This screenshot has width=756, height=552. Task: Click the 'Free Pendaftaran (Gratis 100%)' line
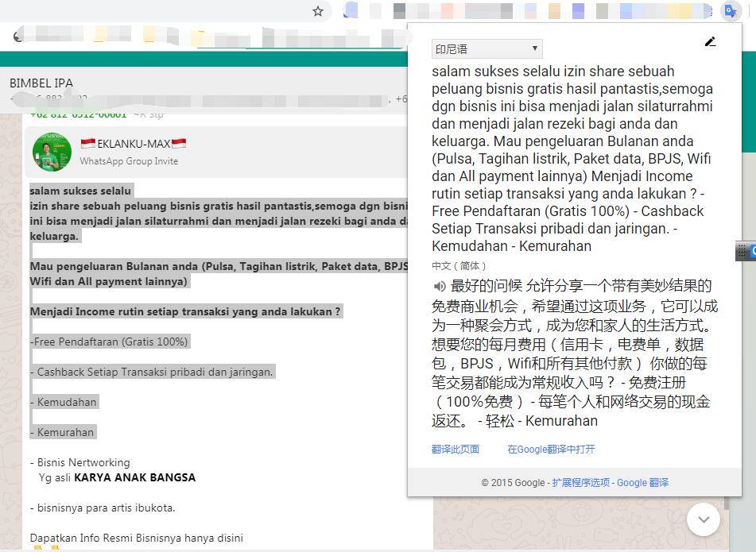coord(109,342)
